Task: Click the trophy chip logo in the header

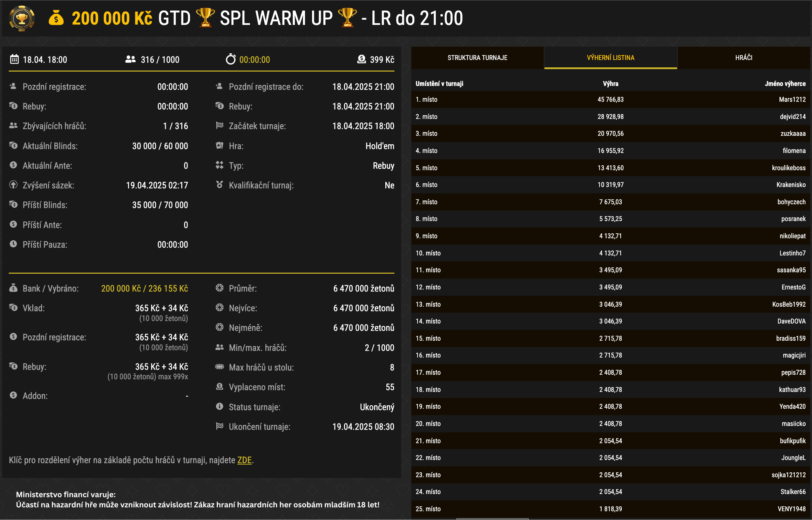Action: [22, 19]
